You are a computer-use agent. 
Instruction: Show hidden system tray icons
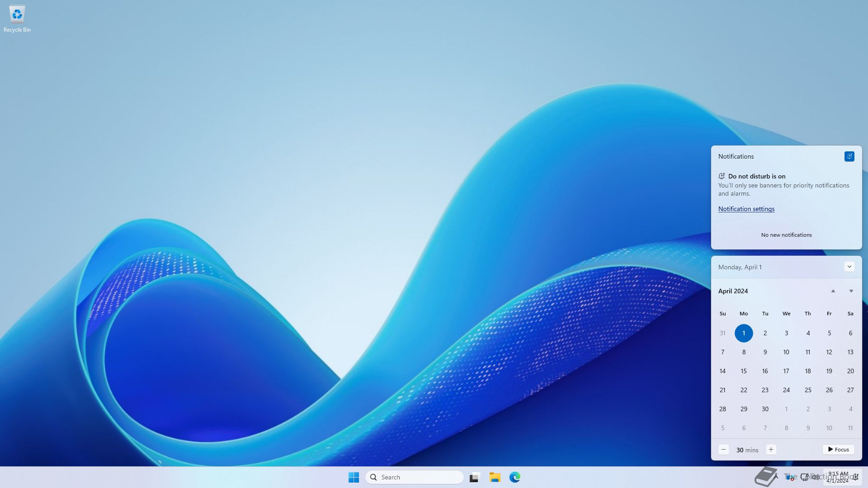776,477
